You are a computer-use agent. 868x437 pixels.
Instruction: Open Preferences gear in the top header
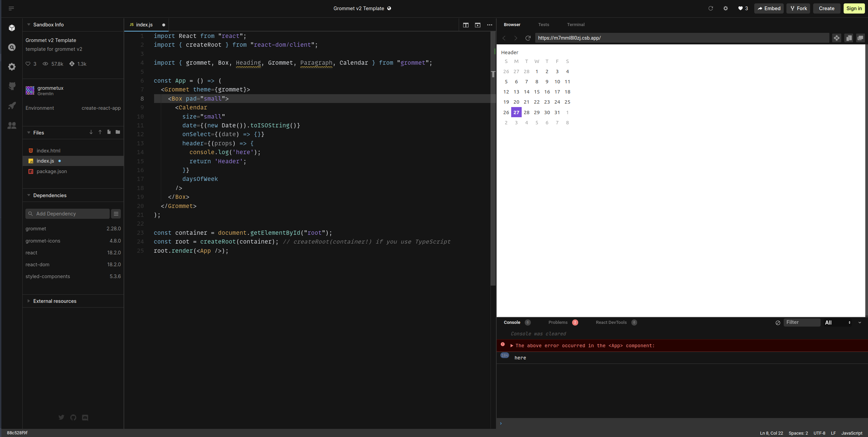725,8
